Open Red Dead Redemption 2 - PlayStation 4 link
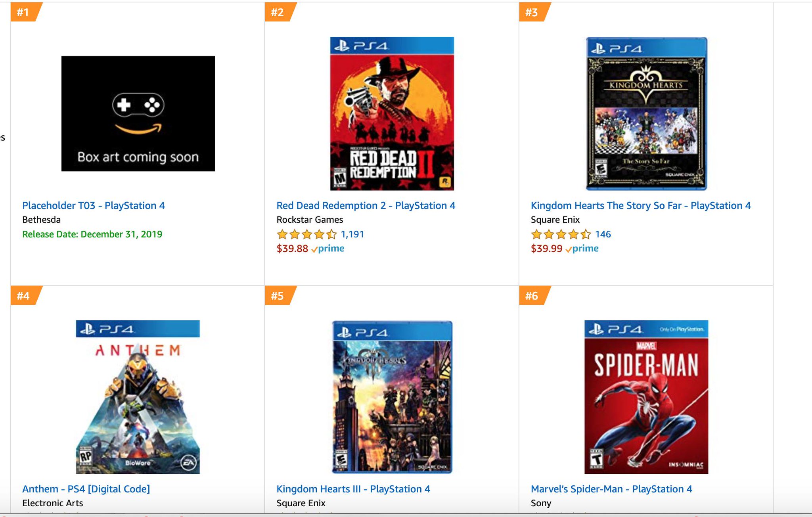Screen dimensions: 812x517 click(366, 205)
